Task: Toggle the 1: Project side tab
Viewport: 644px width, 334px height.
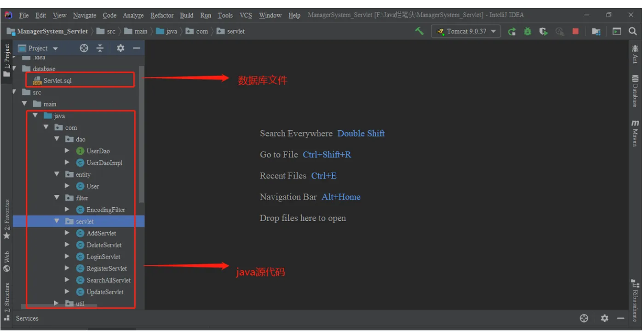Action: click(7, 60)
